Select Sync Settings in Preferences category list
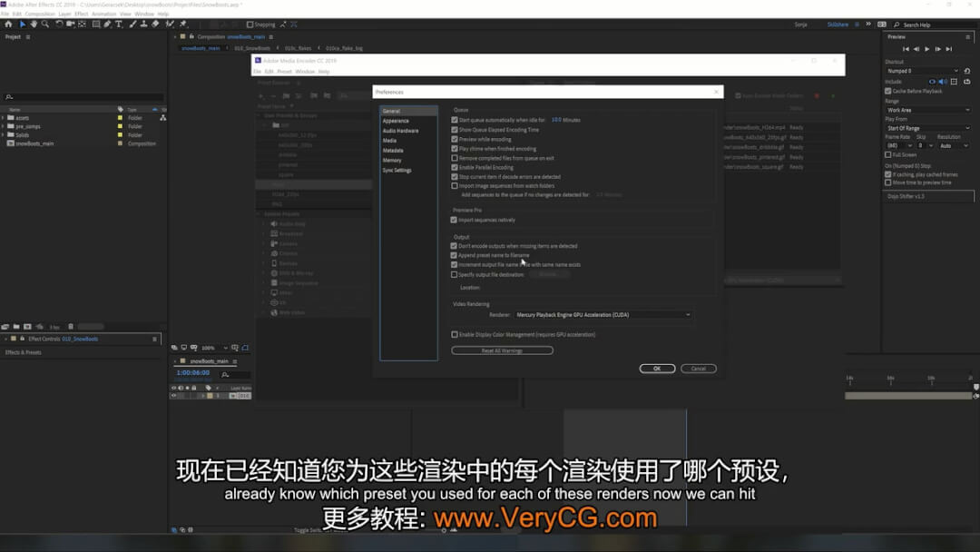 397,170
